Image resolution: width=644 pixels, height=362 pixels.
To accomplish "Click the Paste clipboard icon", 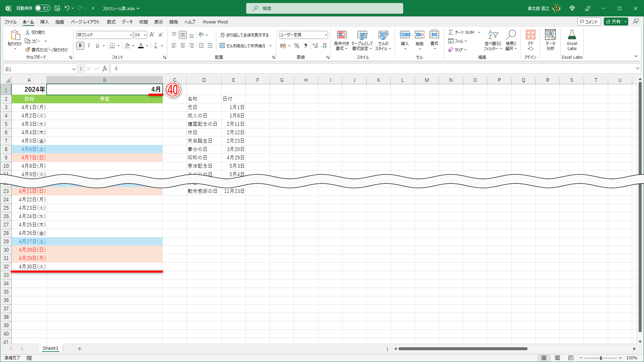I will tap(15, 35).
